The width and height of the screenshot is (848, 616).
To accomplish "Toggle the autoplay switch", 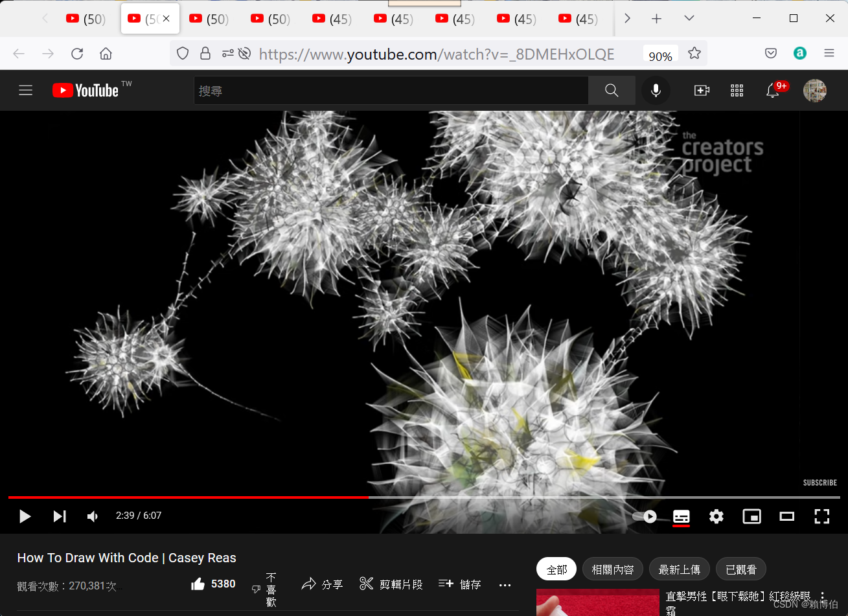I will point(645,516).
